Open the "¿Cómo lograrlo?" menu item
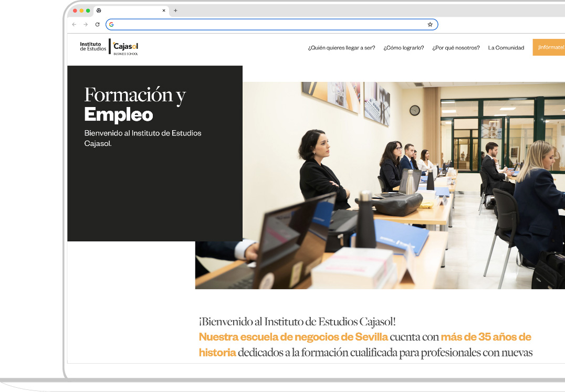 (x=403, y=48)
